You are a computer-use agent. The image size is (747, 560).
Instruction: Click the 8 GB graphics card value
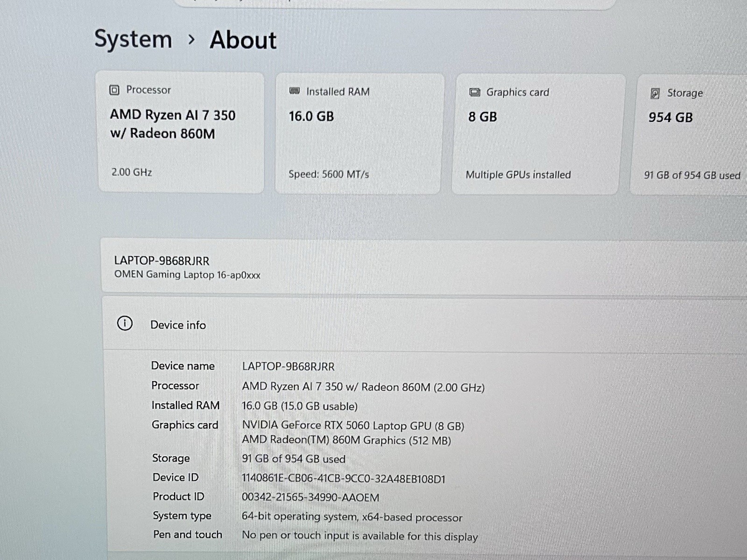point(483,117)
